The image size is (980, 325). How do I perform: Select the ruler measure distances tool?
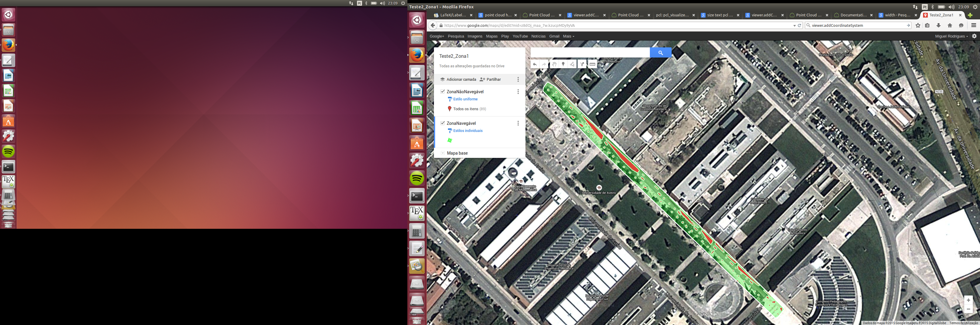[592, 64]
